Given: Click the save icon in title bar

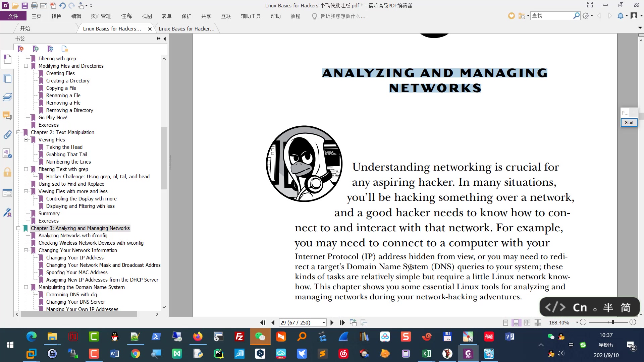Looking at the screenshot, I should click(25, 5).
